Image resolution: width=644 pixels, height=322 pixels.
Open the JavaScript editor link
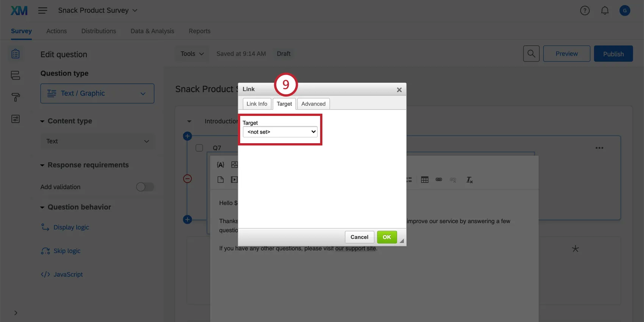62,274
